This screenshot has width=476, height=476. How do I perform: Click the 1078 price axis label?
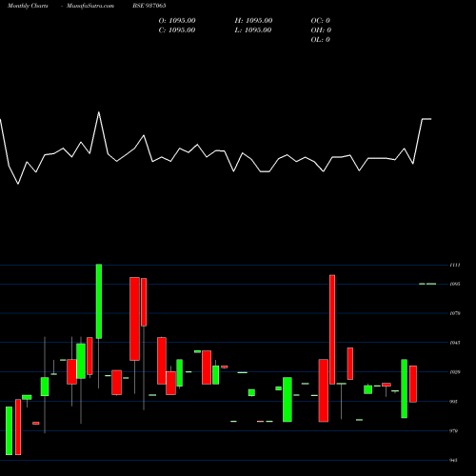pos(455,313)
